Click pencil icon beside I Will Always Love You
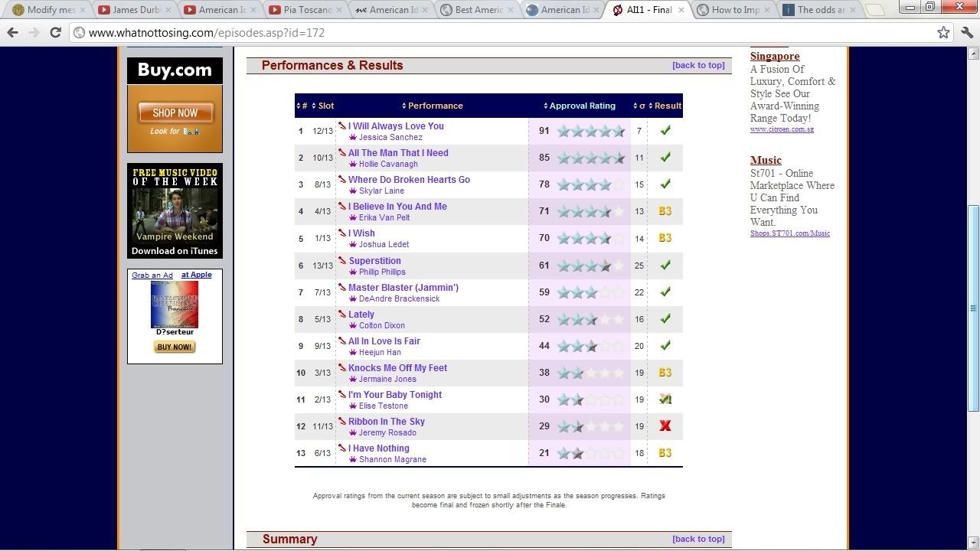 [342, 126]
